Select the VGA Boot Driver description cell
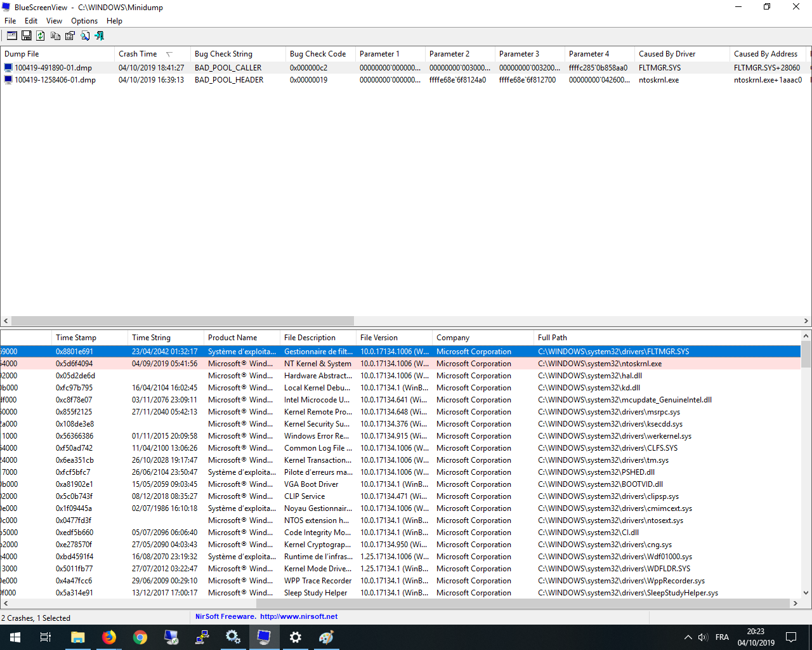 pos(311,484)
